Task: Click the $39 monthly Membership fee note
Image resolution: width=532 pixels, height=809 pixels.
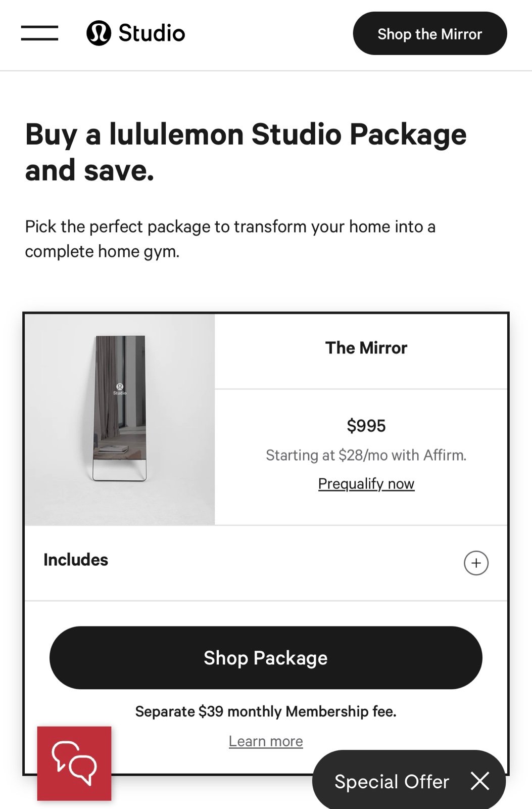Action: 266,711
